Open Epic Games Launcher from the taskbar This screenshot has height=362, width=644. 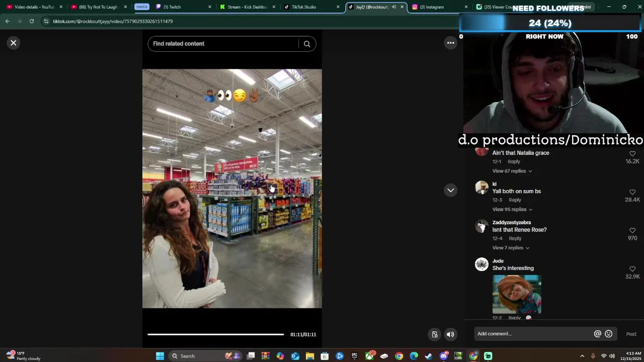[x=354, y=356]
